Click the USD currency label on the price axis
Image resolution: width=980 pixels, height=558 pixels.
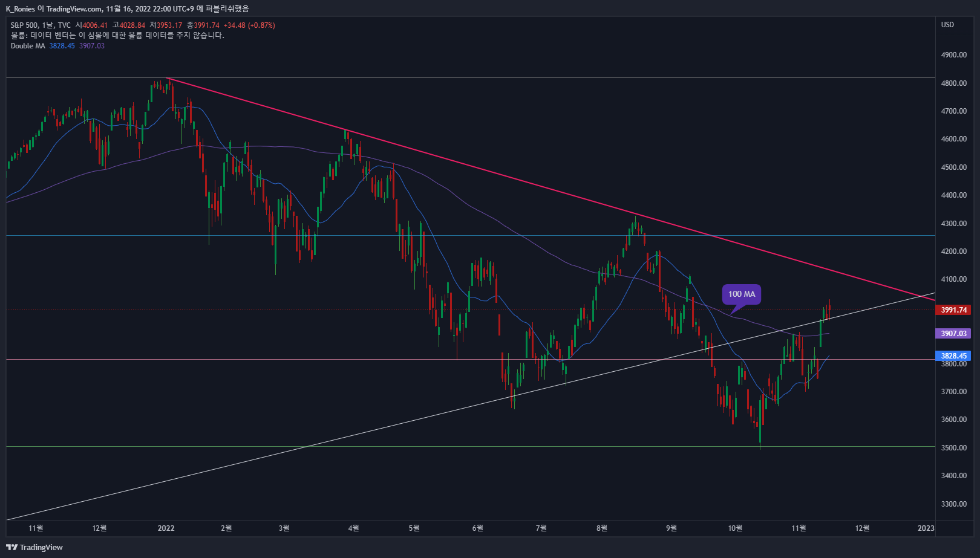point(947,25)
